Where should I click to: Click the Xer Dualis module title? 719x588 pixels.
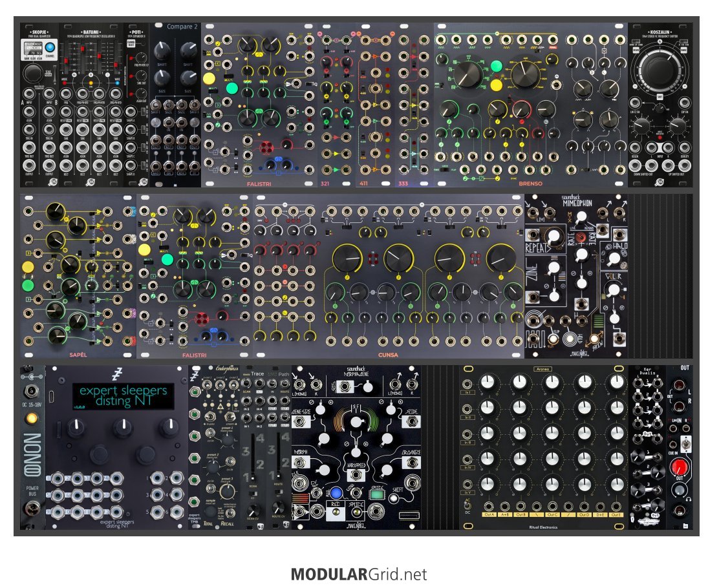point(647,372)
